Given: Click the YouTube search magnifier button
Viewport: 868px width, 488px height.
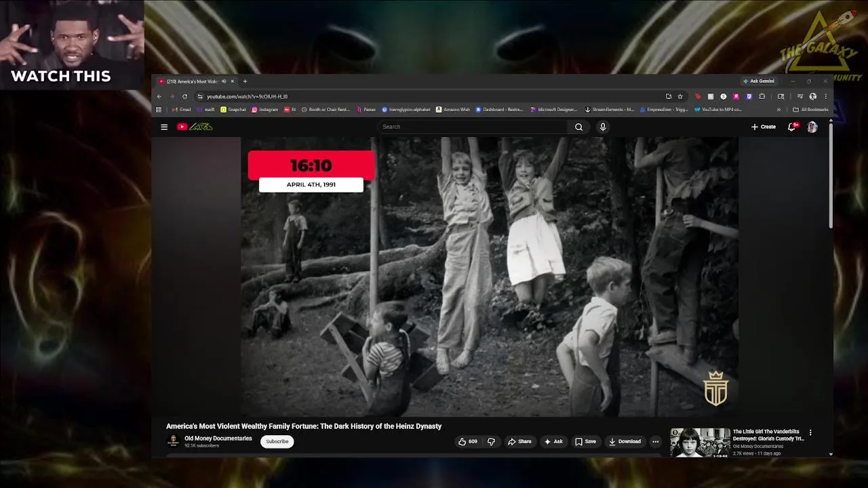Looking at the screenshot, I should click(578, 127).
